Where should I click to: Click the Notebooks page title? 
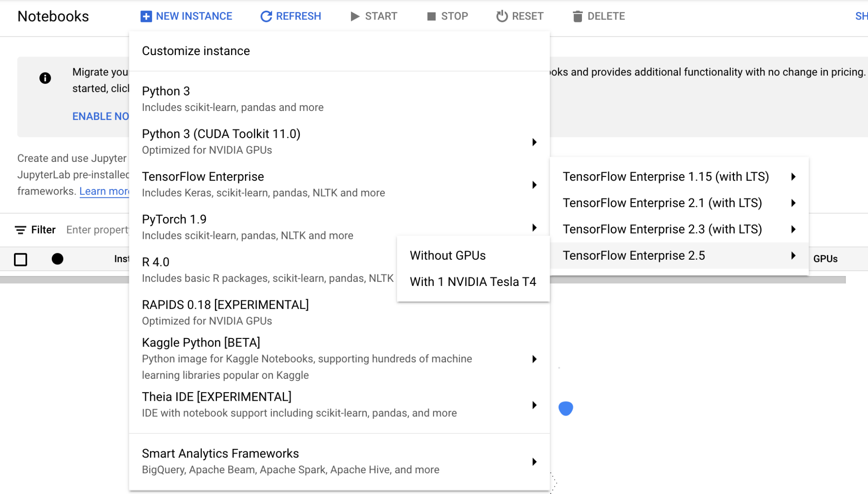click(53, 17)
